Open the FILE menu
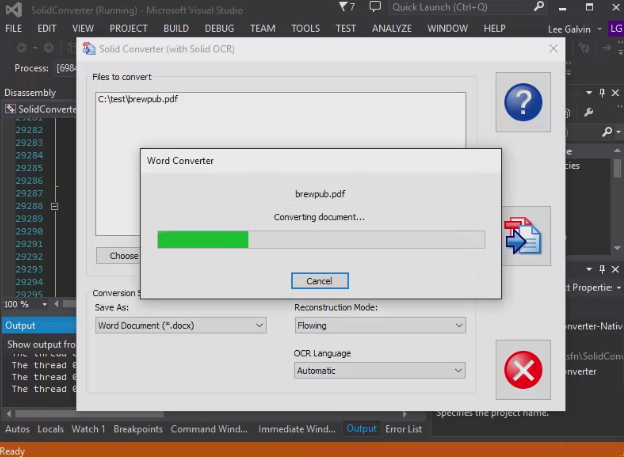Image resolution: width=624 pixels, height=457 pixels. pos(14,29)
